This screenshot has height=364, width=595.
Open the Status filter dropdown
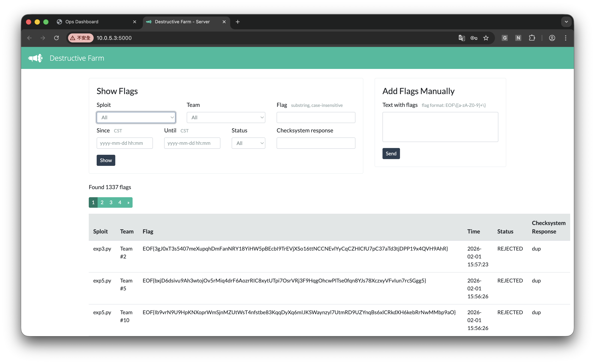(x=248, y=143)
